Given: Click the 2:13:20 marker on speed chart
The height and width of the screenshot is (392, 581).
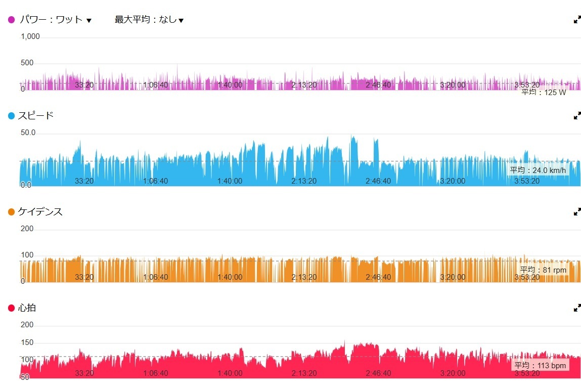Looking at the screenshot, I should click(304, 181).
